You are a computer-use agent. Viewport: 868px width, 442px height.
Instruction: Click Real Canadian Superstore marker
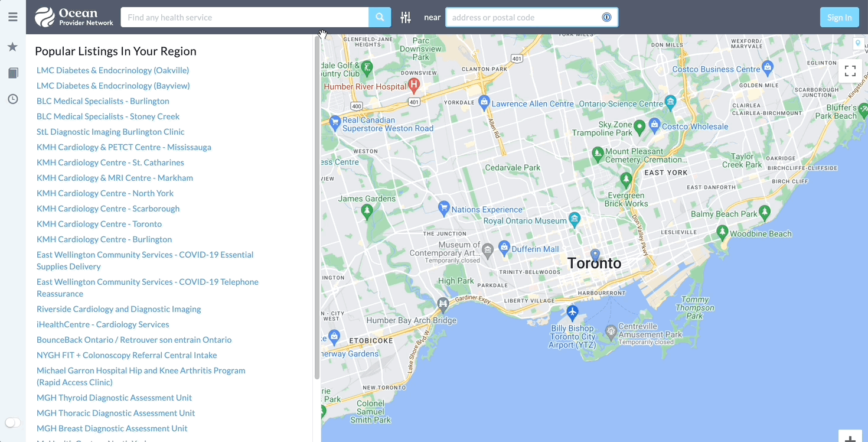click(x=334, y=123)
